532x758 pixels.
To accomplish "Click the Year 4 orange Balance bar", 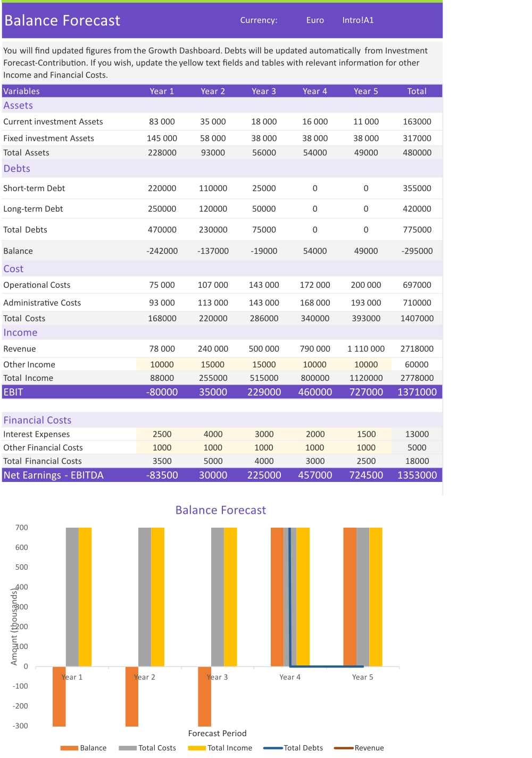I will [x=277, y=597].
